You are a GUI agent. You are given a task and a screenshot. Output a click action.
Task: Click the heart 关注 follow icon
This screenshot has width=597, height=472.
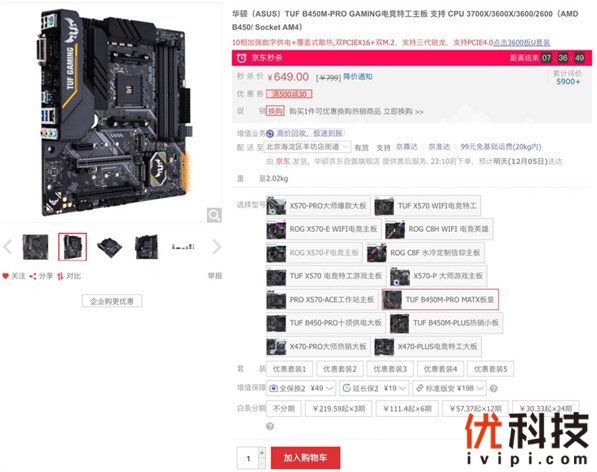pyautogui.click(x=5, y=276)
